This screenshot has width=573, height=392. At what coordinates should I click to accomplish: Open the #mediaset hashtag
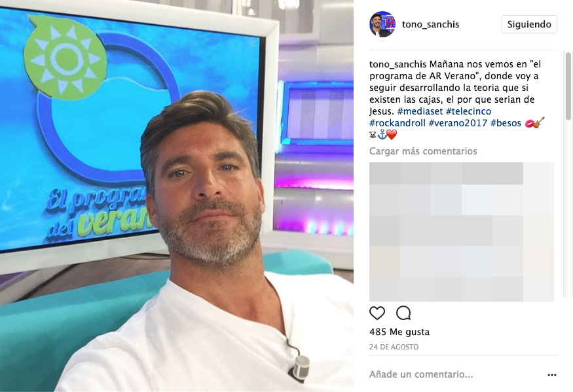[420, 111]
